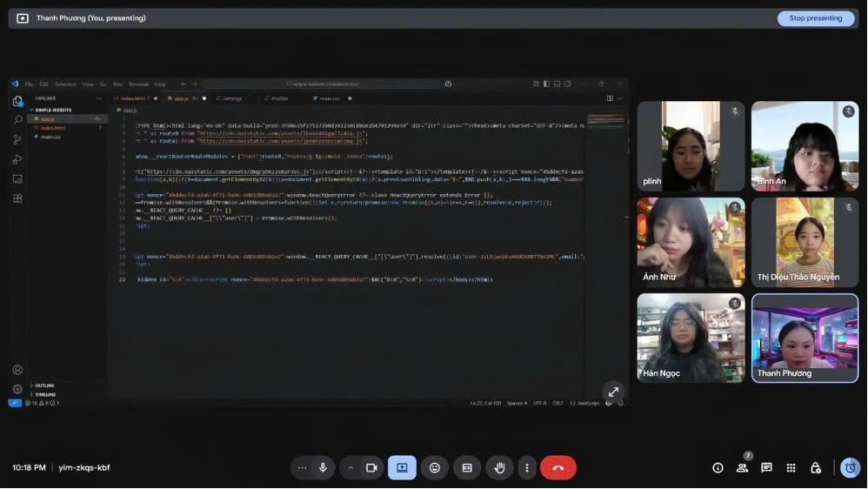Screen dimensions: 868x489
Task: Toggle the microphone on or off
Action: (323, 467)
